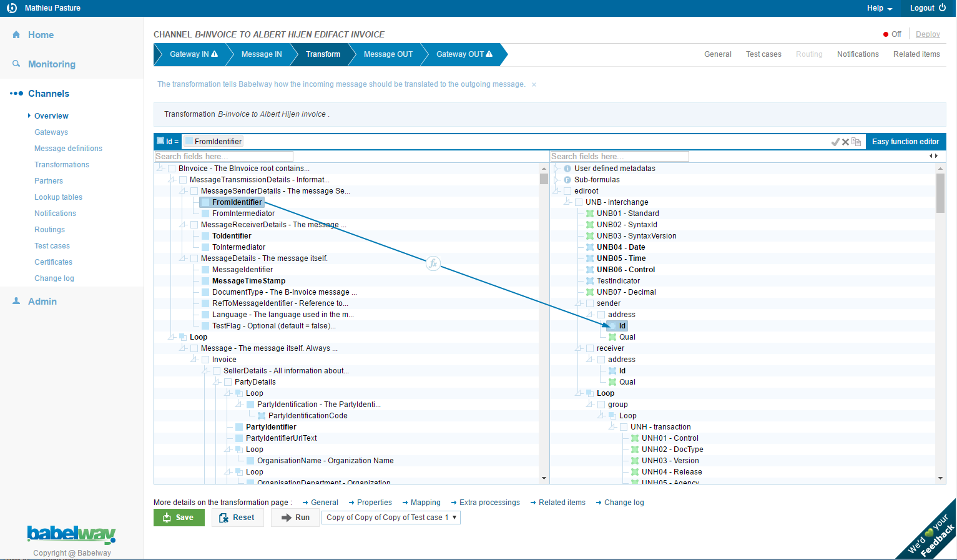Close the transformation hint with the x
The image size is (957, 560).
point(534,84)
